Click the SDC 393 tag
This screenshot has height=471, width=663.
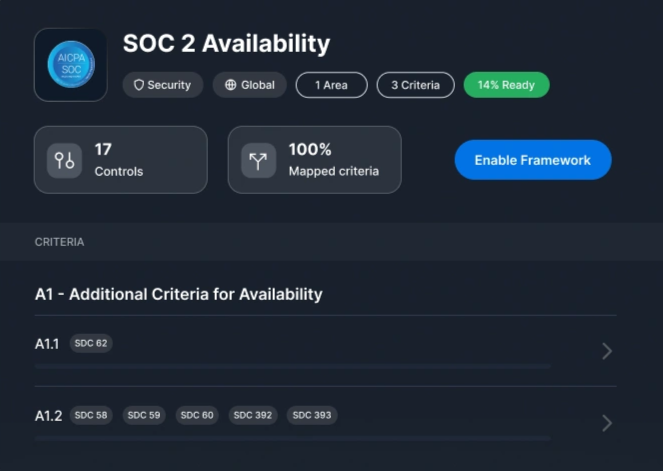[x=312, y=415]
